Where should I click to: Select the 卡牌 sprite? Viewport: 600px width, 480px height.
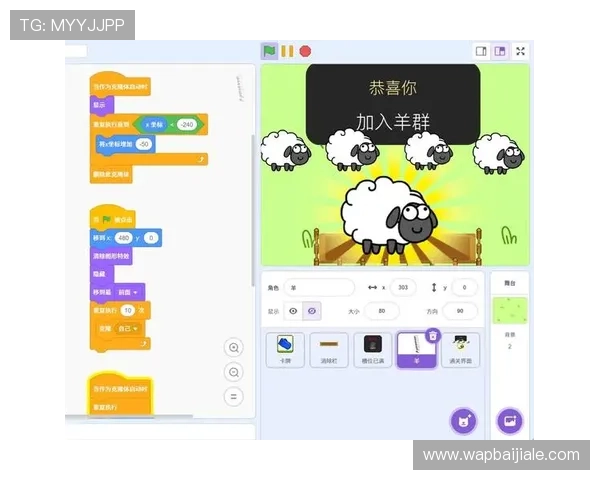pyautogui.click(x=285, y=350)
